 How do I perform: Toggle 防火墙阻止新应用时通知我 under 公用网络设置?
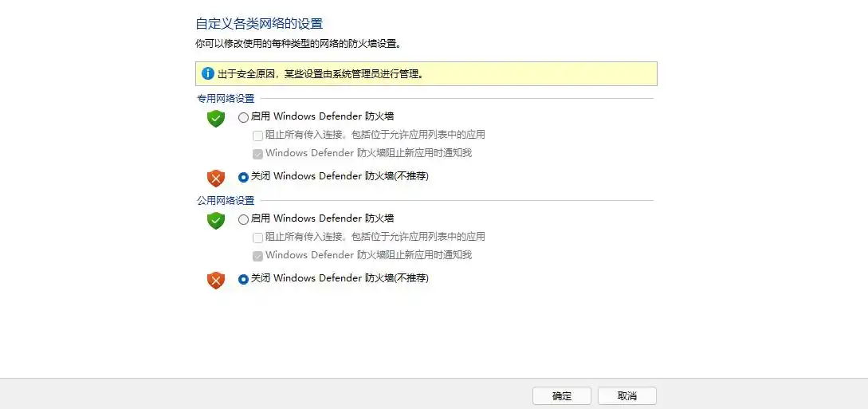coord(258,256)
